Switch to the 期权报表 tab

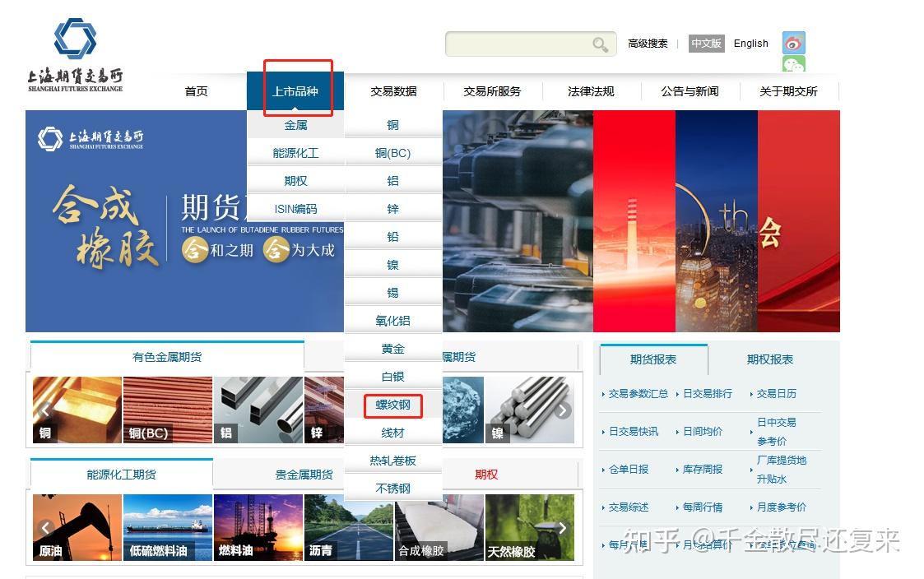768,359
